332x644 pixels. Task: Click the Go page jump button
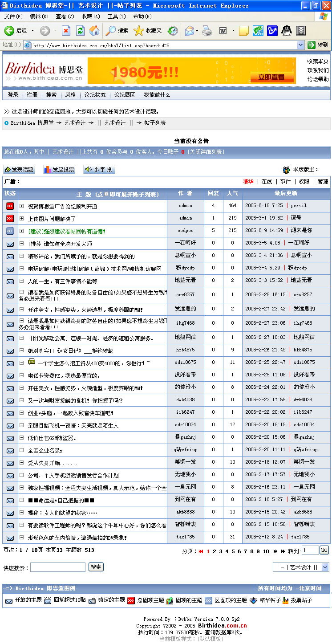pos(324,550)
